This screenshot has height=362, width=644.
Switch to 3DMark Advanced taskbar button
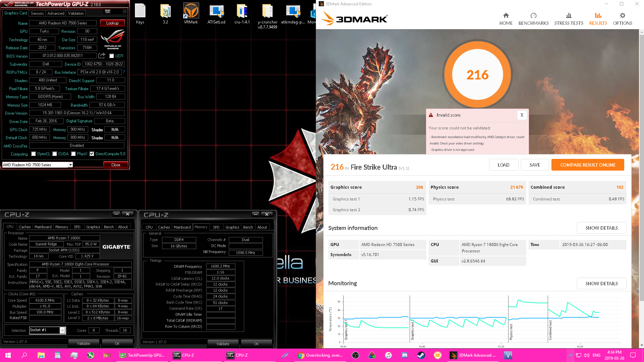pos(473,355)
